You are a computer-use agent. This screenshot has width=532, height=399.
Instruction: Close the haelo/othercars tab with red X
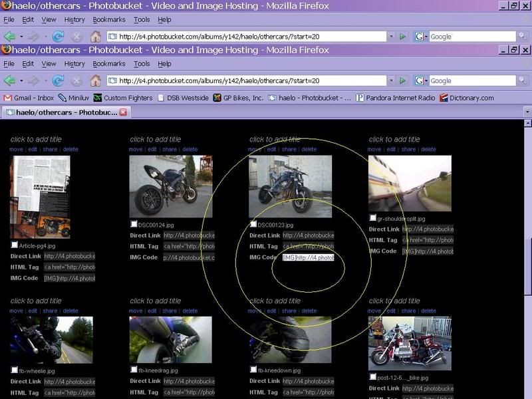coord(123,112)
